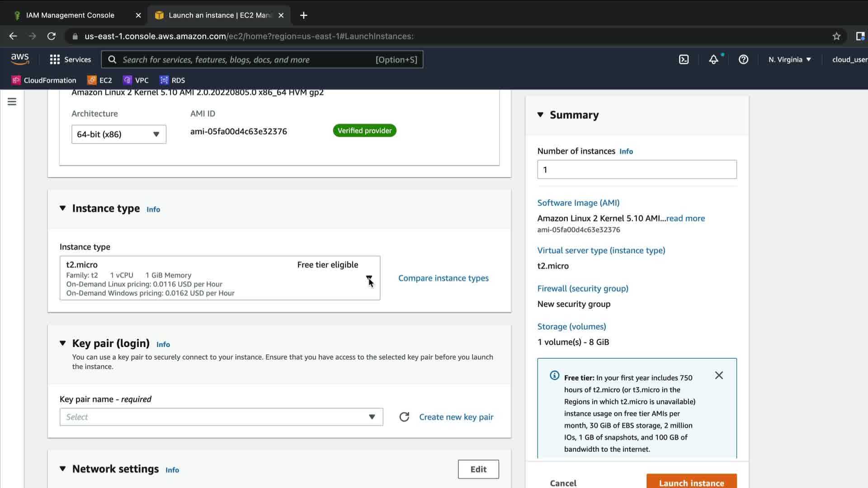This screenshot has height=488, width=868.
Task: Switch to IAM Management Console tab
Action: tap(70, 15)
